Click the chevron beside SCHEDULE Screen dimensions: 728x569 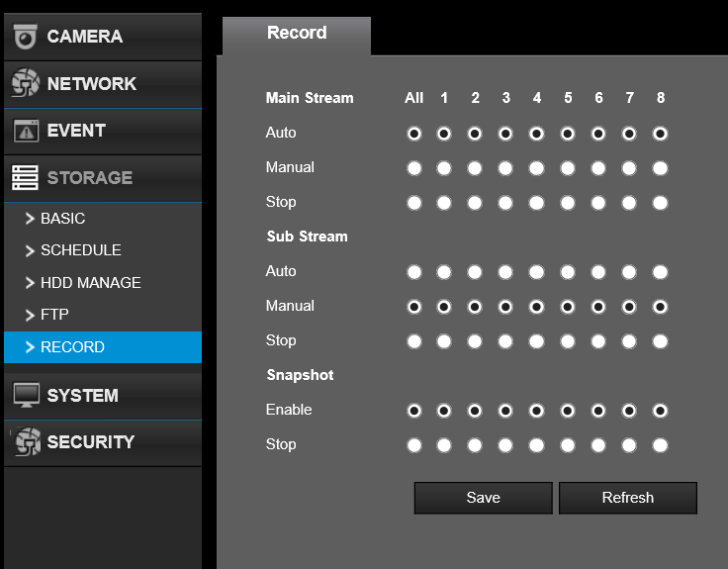coord(30,250)
